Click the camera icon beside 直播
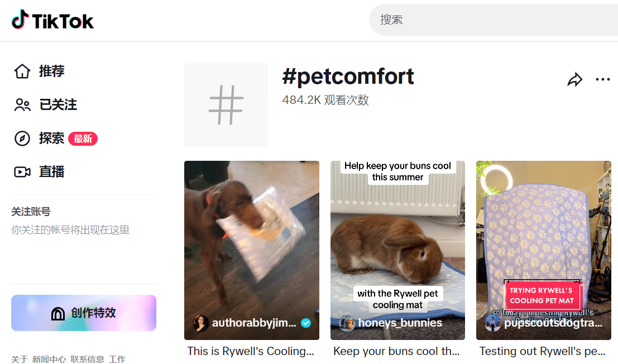This screenshot has width=618, height=364. [22, 172]
